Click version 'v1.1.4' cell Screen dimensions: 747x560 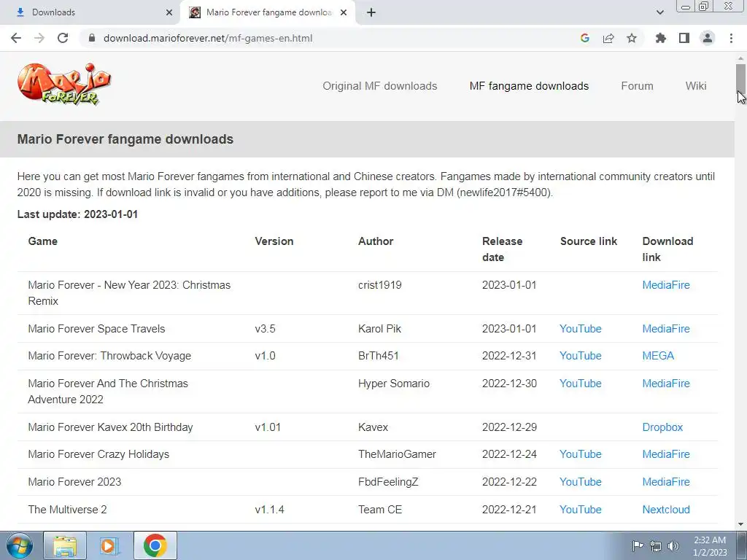pos(269,510)
